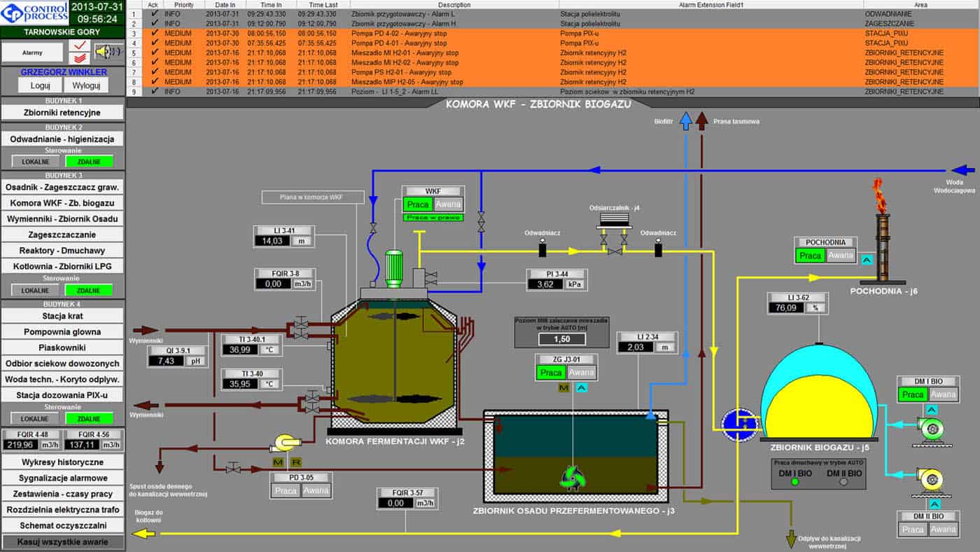Click the A mode indicator under ZG J3-01
Viewport: 980px width, 552px height.
[581, 387]
